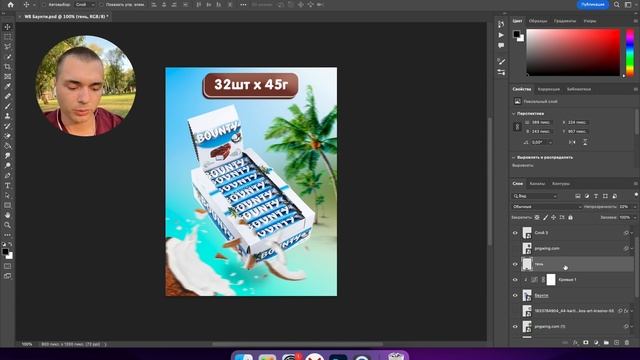This screenshot has height=360, width=640.
Task: Switch to the Узоры tab
Action: tap(590, 21)
